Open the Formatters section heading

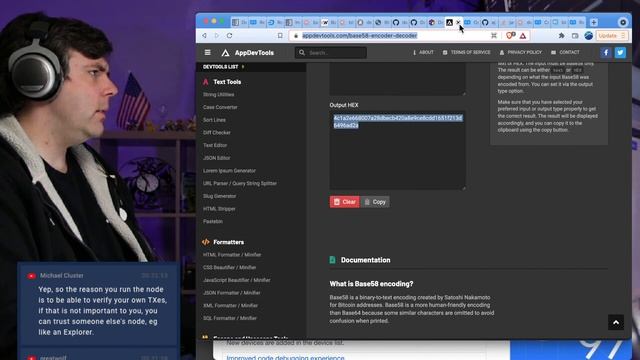pyautogui.click(x=229, y=242)
